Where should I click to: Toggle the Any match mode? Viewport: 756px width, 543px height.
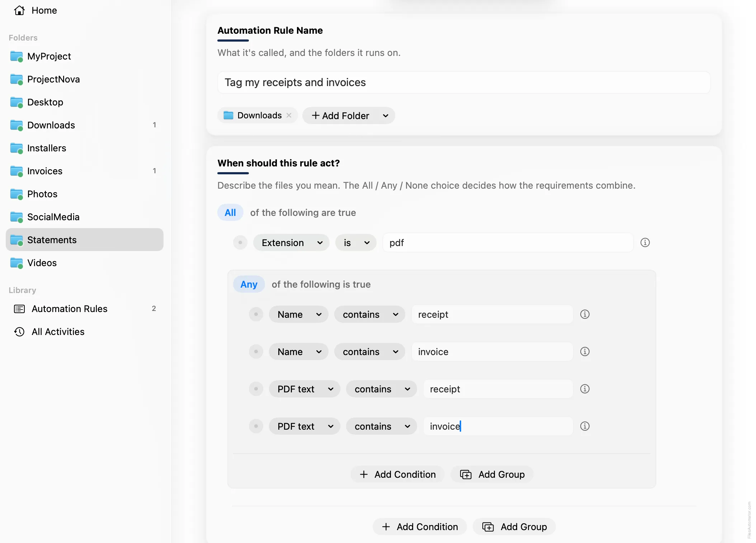(x=249, y=284)
